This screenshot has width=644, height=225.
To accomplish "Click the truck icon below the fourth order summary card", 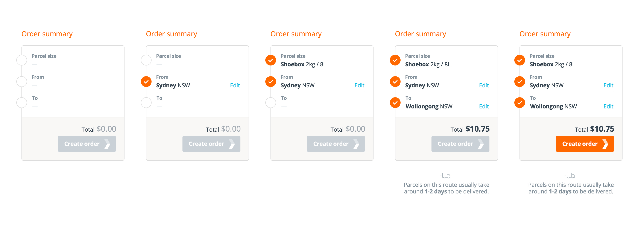I will click(x=445, y=175).
